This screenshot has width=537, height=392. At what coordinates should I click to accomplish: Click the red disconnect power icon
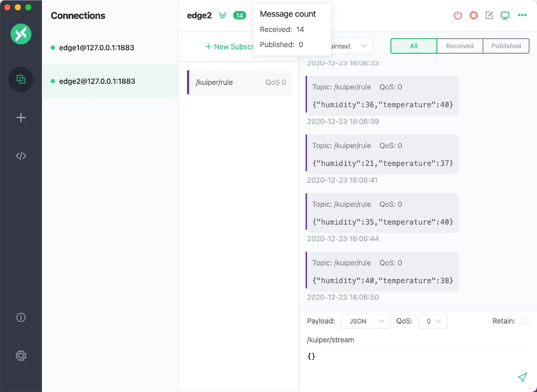click(458, 15)
